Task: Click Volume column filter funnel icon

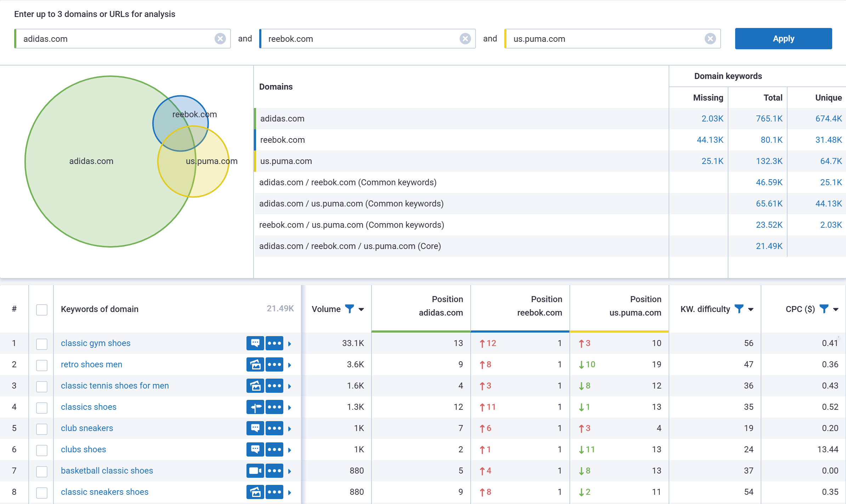Action: point(349,309)
